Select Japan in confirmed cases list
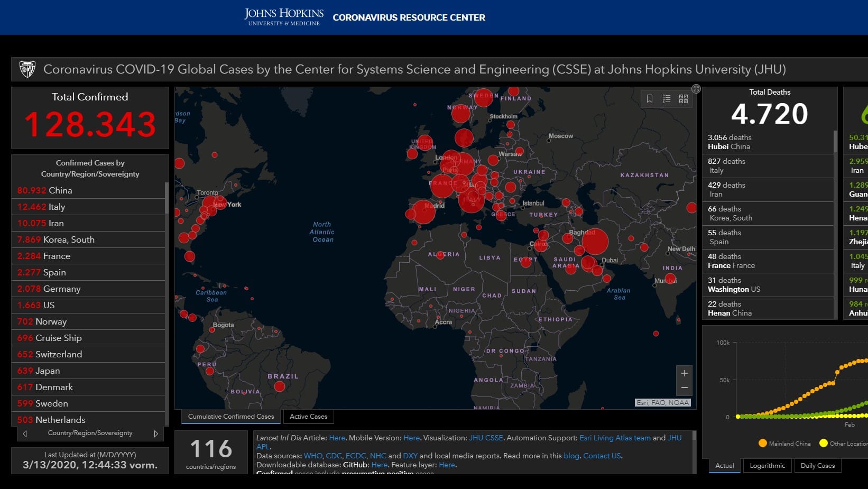The width and height of the screenshot is (868, 489). 88,371
